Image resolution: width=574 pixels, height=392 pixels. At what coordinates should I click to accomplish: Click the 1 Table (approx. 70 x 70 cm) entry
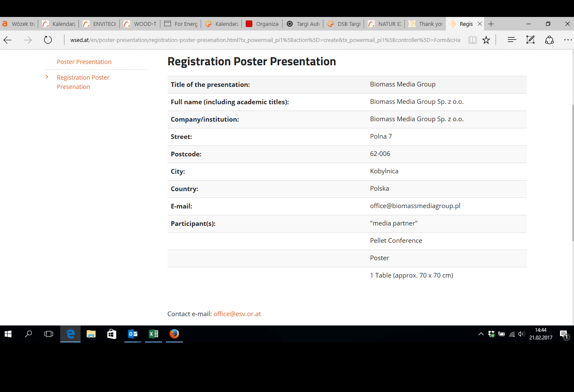pyautogui.click(x=412, y=275)
